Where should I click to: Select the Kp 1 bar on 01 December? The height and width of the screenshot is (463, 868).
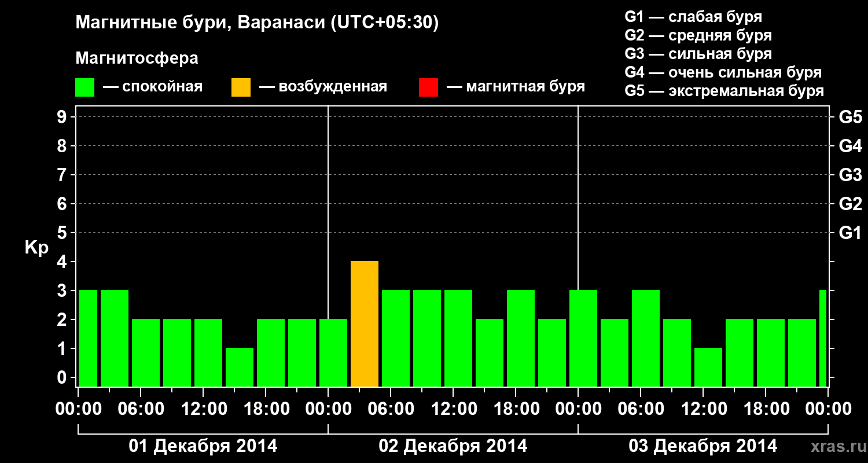[x=240, y=367]
